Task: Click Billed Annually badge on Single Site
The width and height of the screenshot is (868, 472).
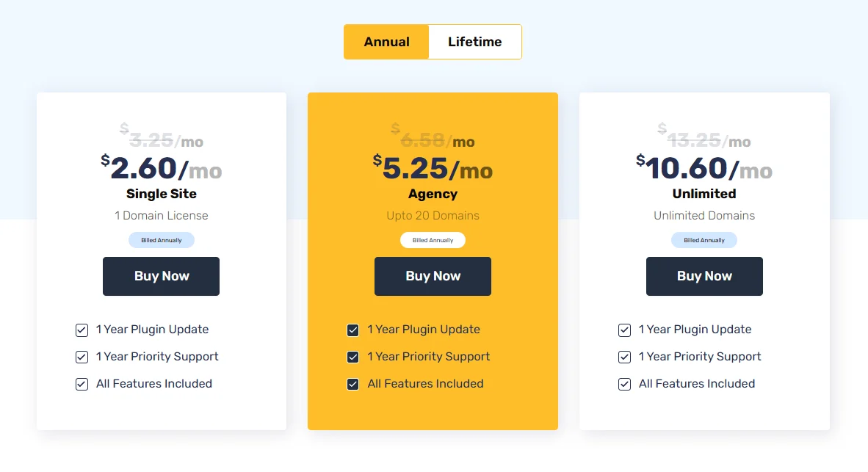Action: pos(161,240)
